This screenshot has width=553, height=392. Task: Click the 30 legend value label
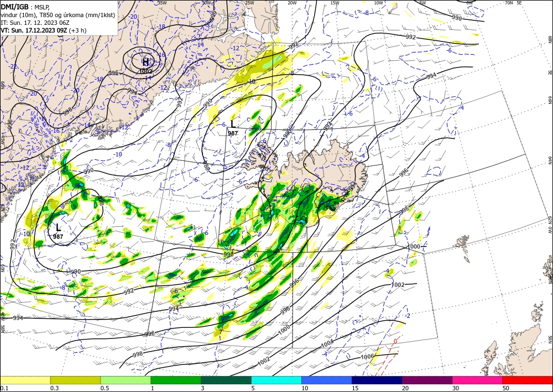[456, 388]
